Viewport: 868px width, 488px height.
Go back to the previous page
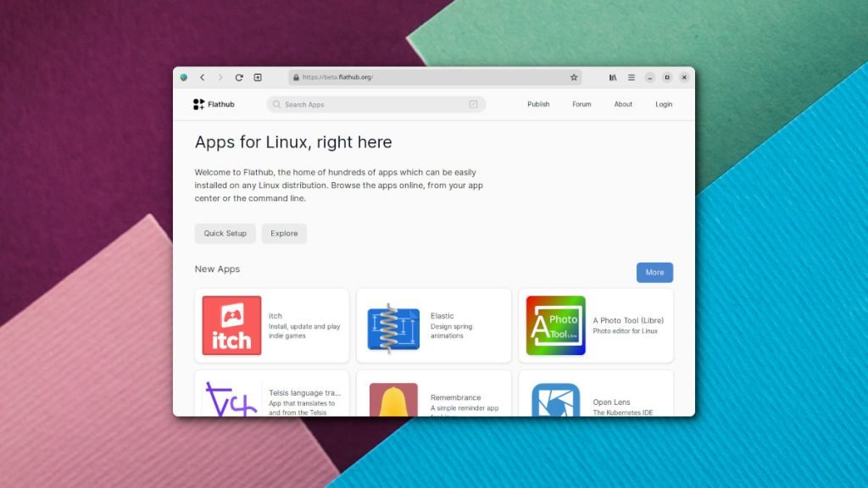coord(203,77)
